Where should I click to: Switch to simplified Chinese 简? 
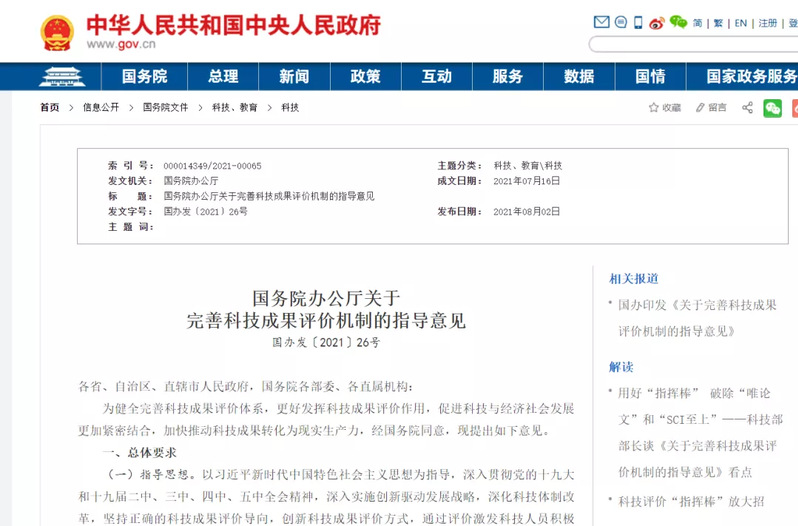(697, 23)
